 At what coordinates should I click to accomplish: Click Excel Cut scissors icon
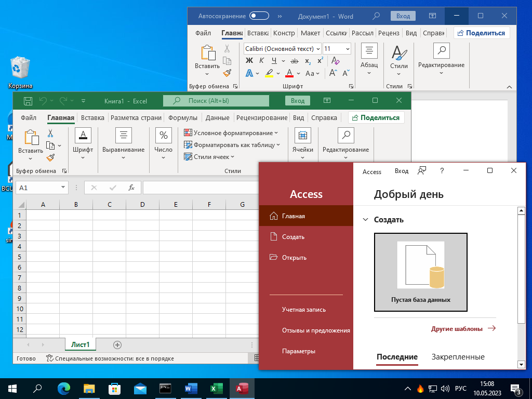tap(50, 133)
